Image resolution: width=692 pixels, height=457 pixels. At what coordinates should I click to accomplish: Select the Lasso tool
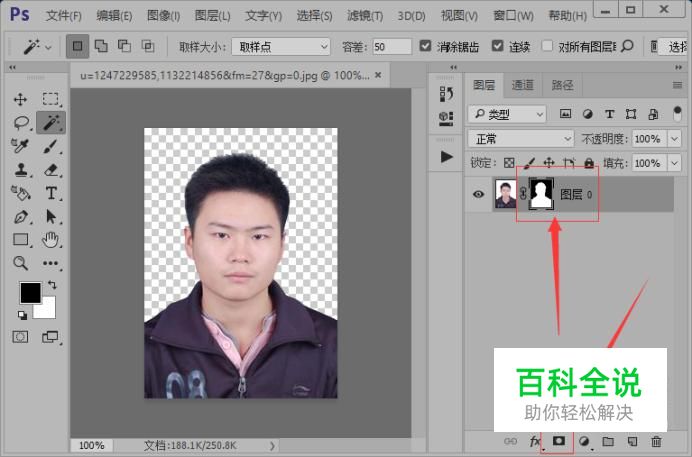[21, 123]
